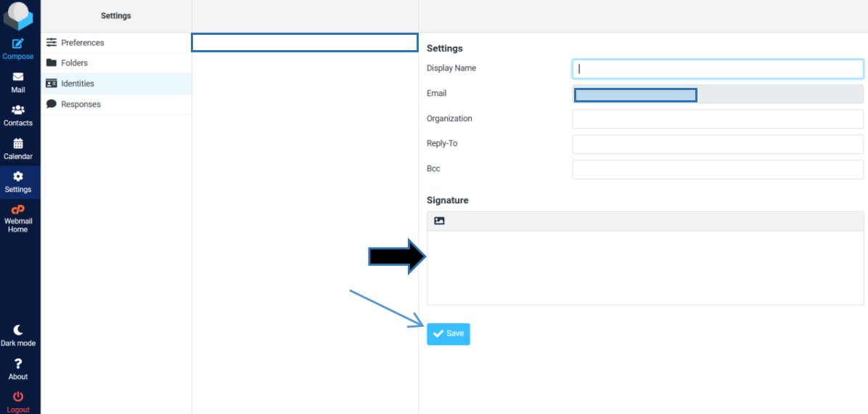Open Preferences settings section
Image resolution: width=868 pixels, height=414 pixels.
click(116, 43)
